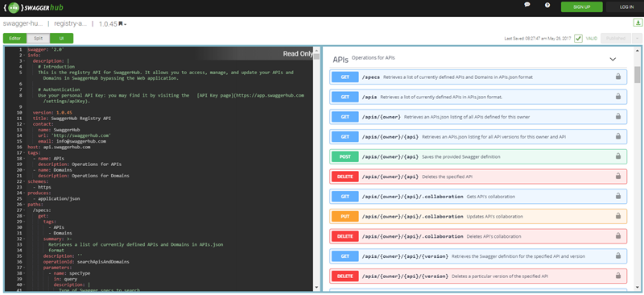Screen dimensions: 644x295
Task: Click code line '- application/json'
Action: (x=56, y=198)
